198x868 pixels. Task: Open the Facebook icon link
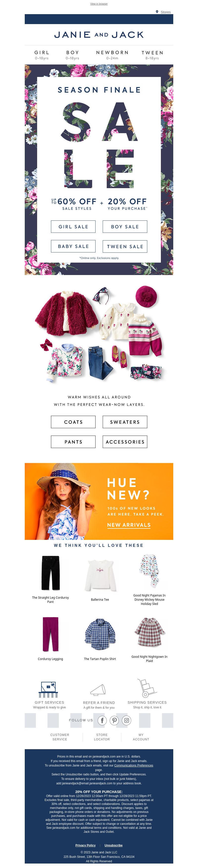click(102, 720)
